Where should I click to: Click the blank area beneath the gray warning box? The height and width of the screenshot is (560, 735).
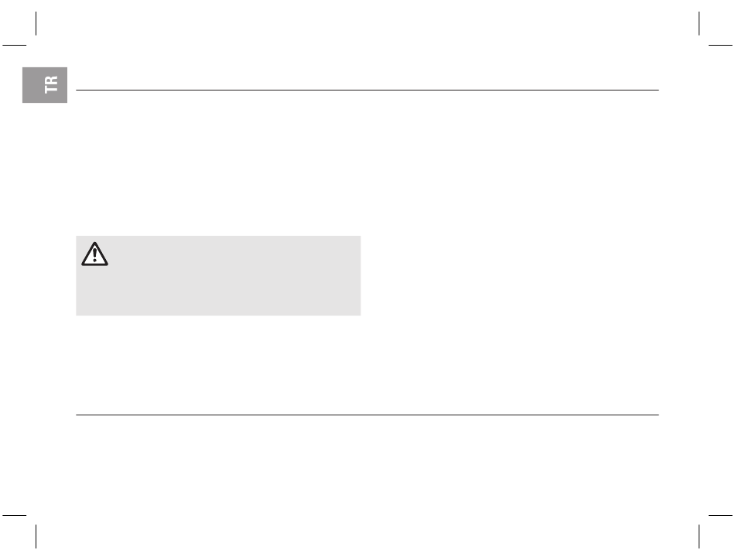(x=218, y=364)
